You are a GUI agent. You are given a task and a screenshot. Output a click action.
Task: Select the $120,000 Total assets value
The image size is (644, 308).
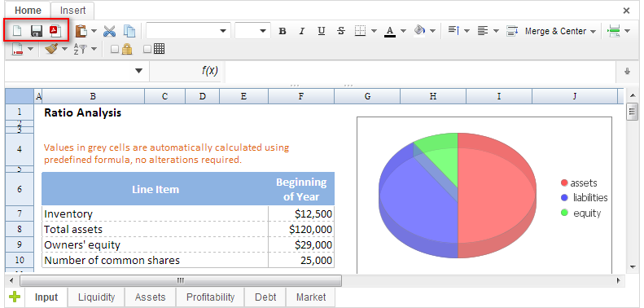301,229
